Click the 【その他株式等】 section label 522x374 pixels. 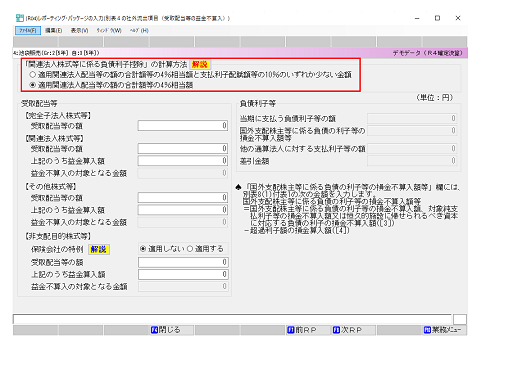(x=51, y=186)
